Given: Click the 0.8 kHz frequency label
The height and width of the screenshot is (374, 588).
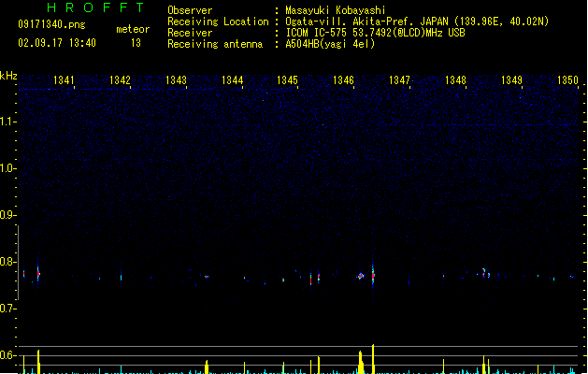Looking at the screenshot, I should [7, 262].
